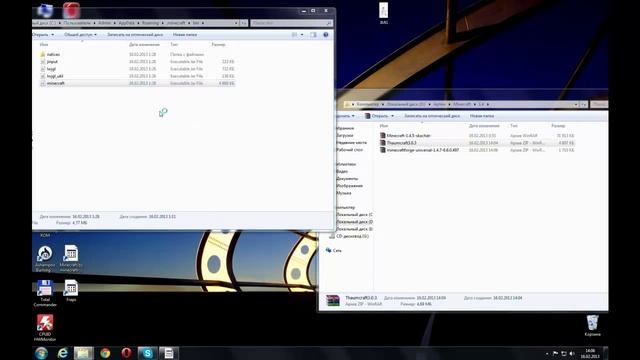
Task: Click the Roaming segment in the address bar
Action: [150, 23]
